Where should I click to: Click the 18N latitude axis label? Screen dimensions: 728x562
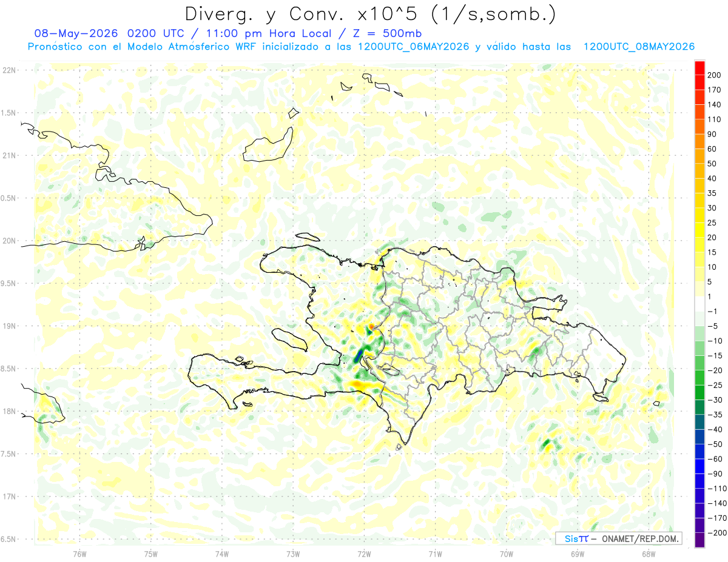coord(10,412)
